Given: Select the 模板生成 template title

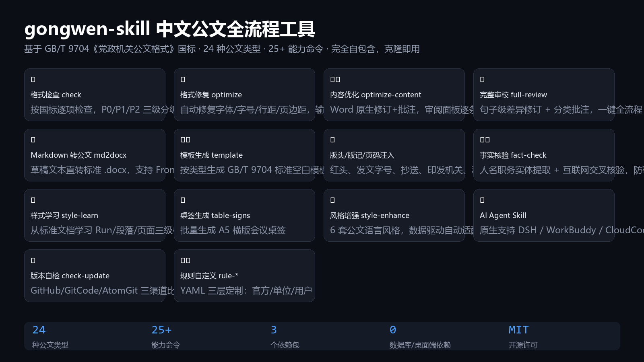Looking at the screenshot, I should click(211, 155).
